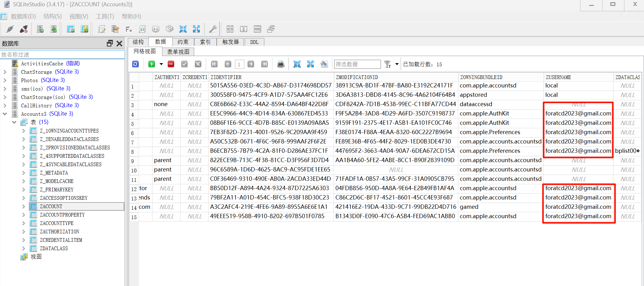The height and width of the screenshot is (286, 644).
Task: Click the red delete row icon
Action: click(x=171, y=64)
